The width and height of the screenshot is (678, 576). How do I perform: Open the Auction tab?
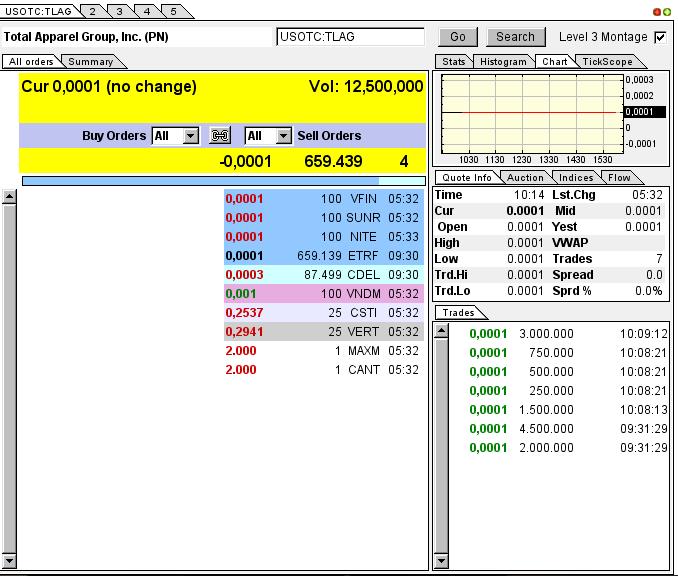[525, 178]
